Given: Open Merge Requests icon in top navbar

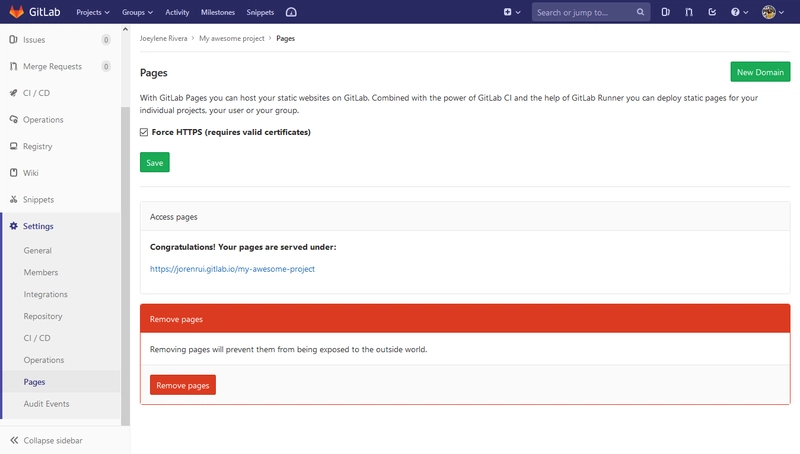Looking at the screenshot, I should [x=689, y=12].
